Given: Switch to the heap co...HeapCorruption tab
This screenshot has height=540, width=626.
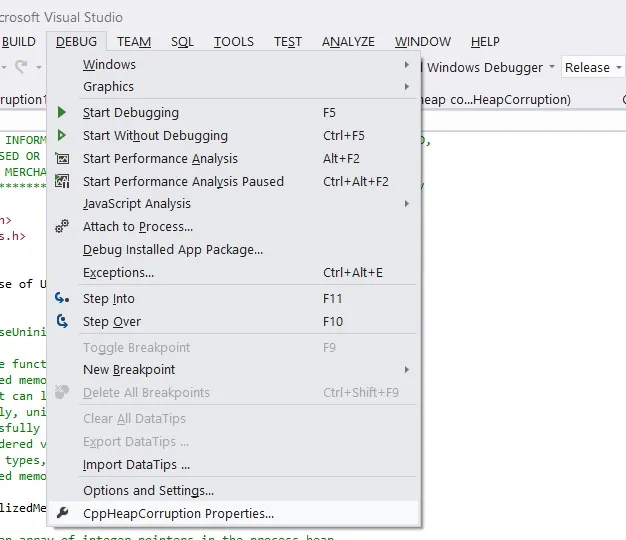Looking at the screenshot, I should click(x=495, y=99).
